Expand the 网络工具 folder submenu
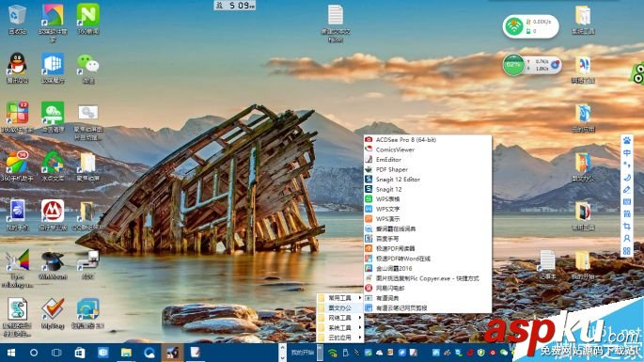The height and width of the screenshot is (362, 644). [340, 318]
